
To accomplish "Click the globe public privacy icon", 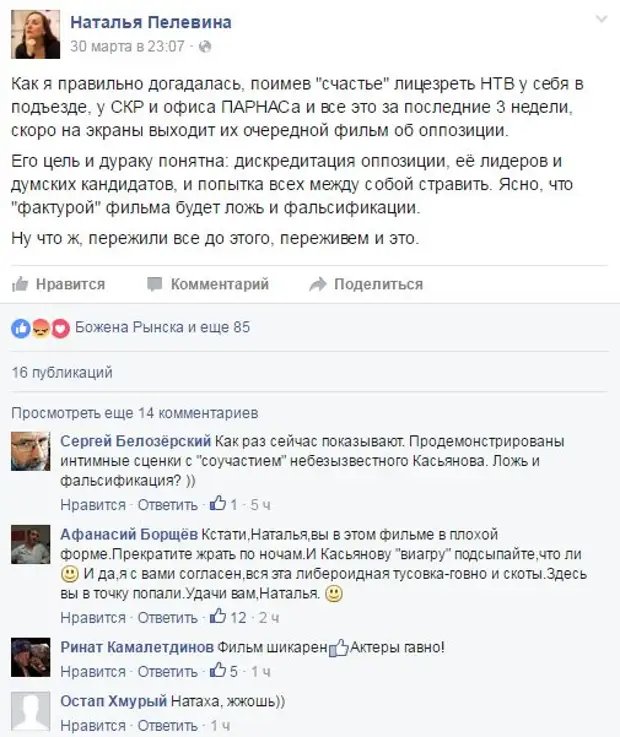I will 205,47.
